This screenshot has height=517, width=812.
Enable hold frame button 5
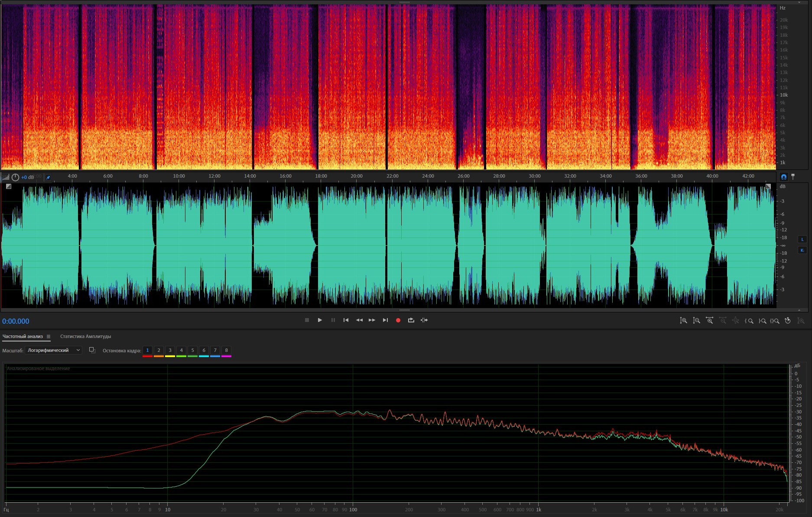192,350
